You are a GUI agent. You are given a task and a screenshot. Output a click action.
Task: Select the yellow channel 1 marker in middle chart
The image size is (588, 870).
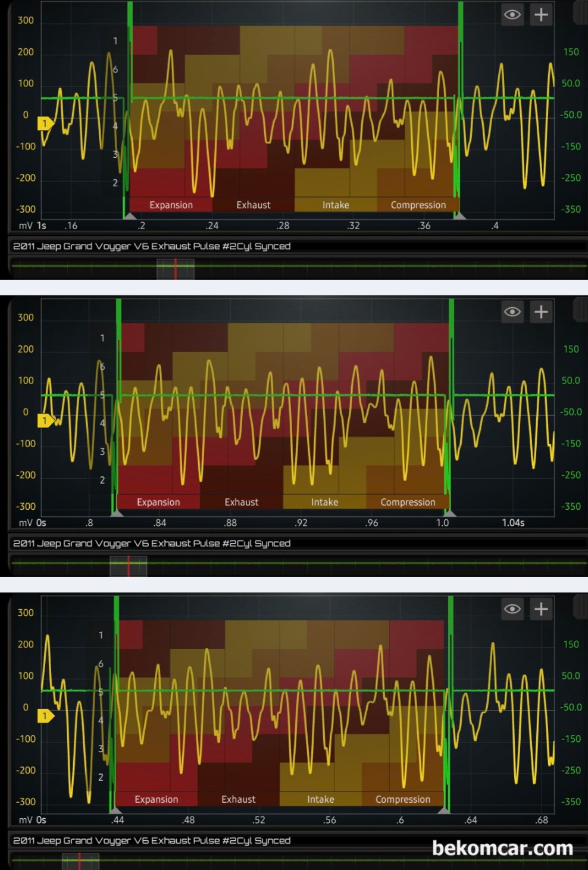point(45,421)
